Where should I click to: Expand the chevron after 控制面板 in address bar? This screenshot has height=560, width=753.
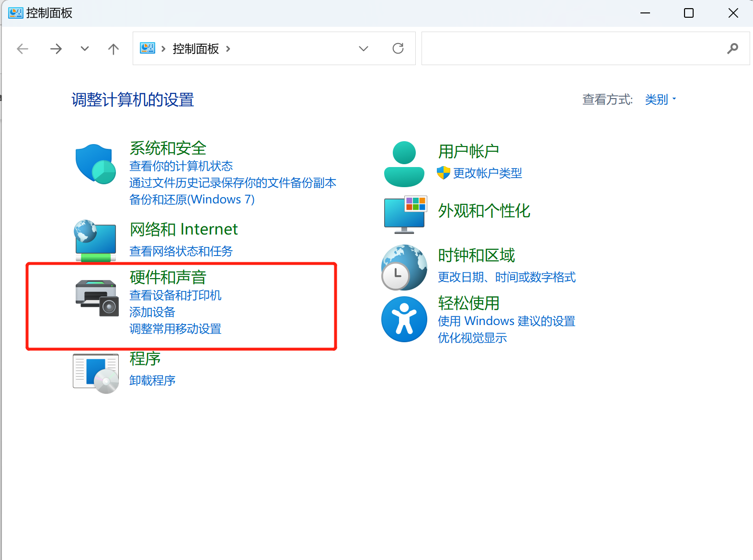pyautogui.click(x=228, y=48)
